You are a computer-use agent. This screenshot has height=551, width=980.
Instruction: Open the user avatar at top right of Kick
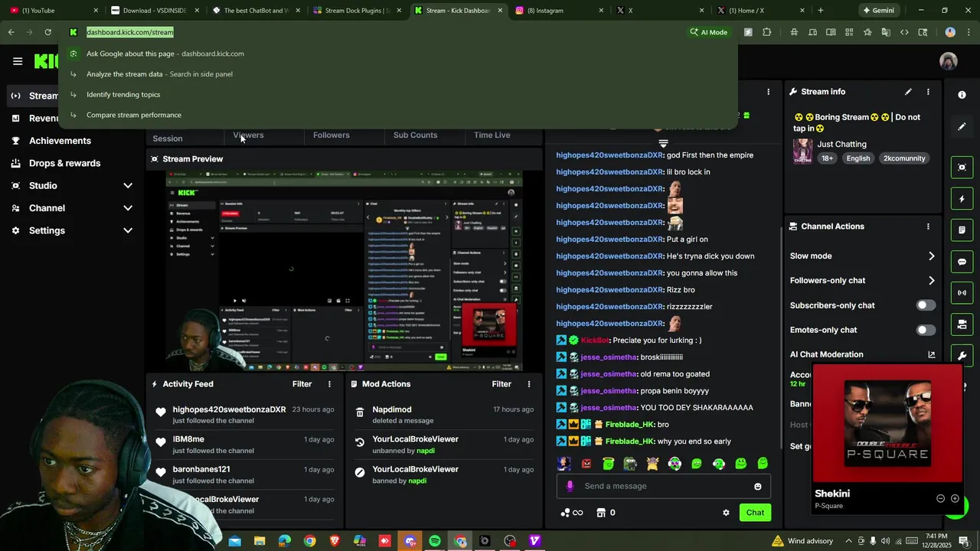[949, 61]
